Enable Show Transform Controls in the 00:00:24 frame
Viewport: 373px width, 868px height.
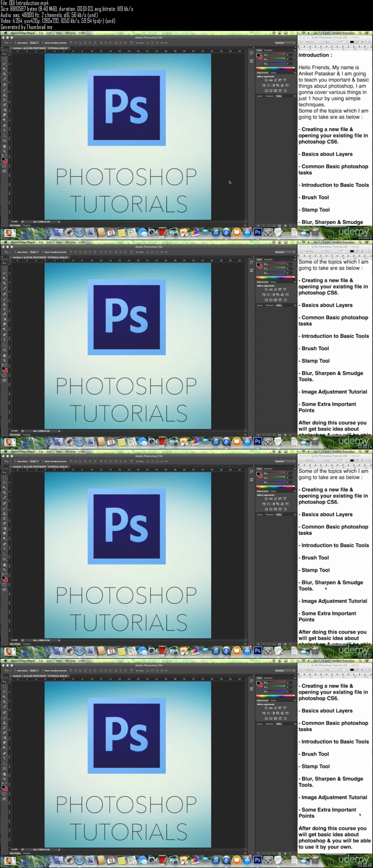pos(43,252)
